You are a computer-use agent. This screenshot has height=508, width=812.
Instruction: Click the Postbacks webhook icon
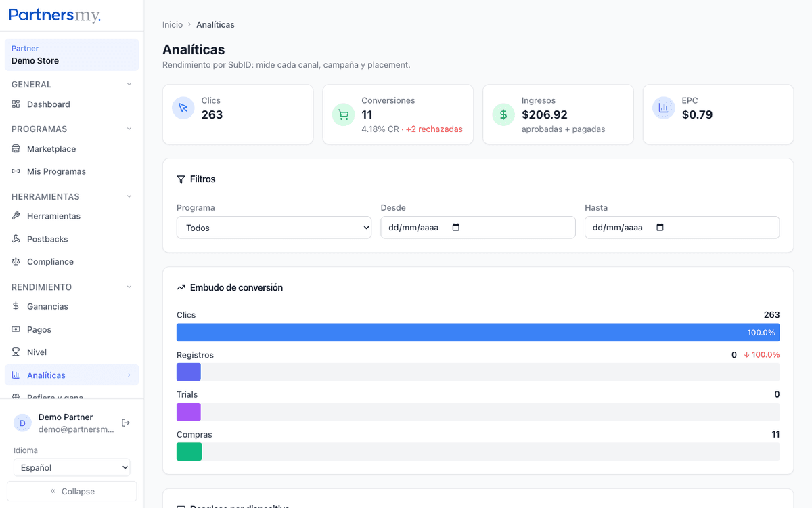16,239
